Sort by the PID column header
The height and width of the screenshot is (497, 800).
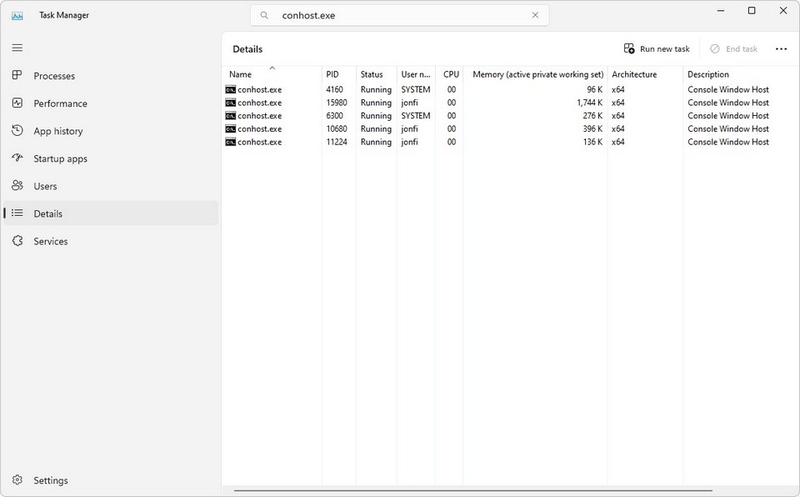pyautogui.click(x=332, y=74)
